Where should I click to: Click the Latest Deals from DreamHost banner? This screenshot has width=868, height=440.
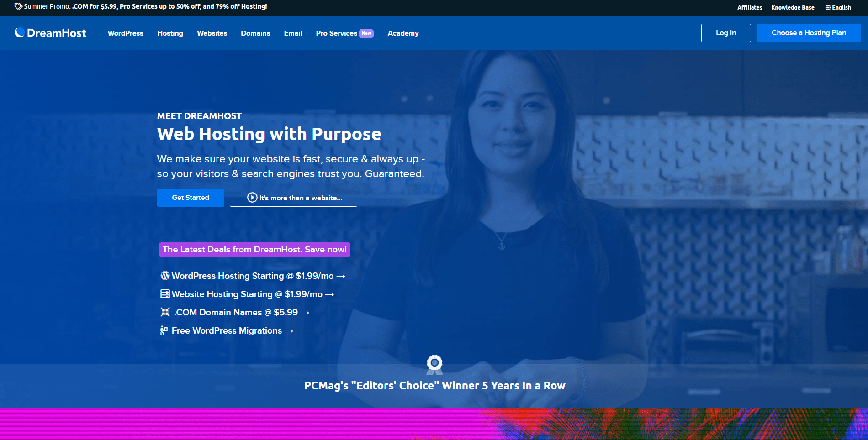pos(254,250)
